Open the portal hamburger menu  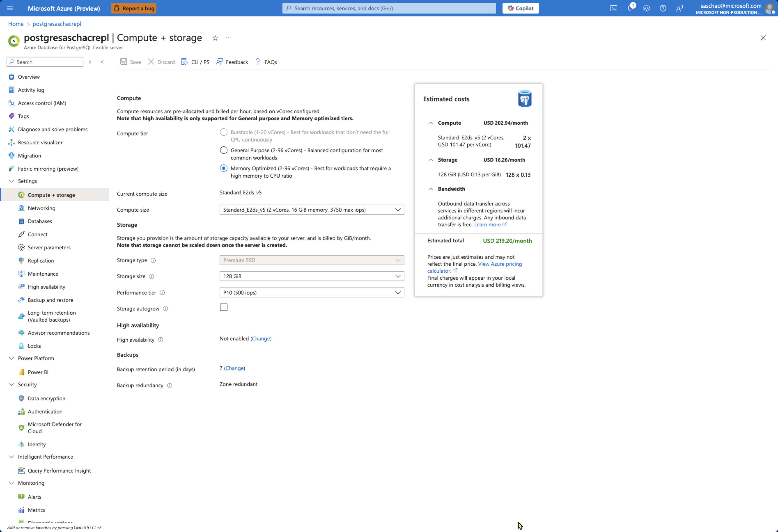click(10, 8)
